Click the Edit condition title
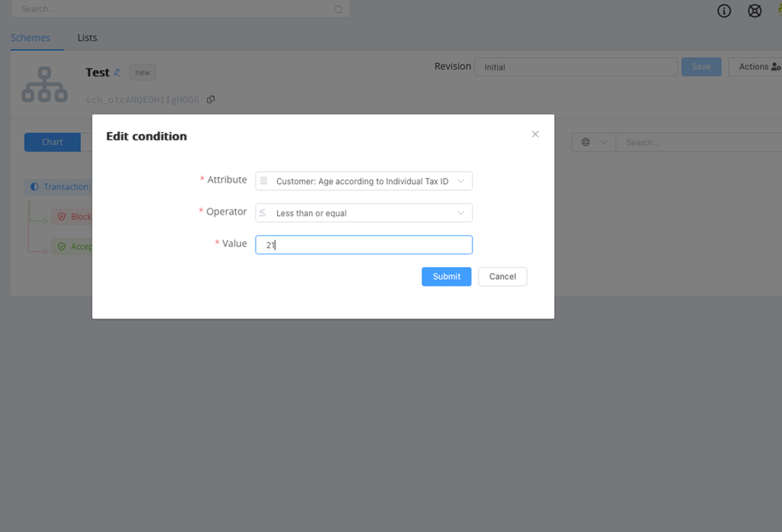Screen dimensions: 782x532 [x=146, y=136]
